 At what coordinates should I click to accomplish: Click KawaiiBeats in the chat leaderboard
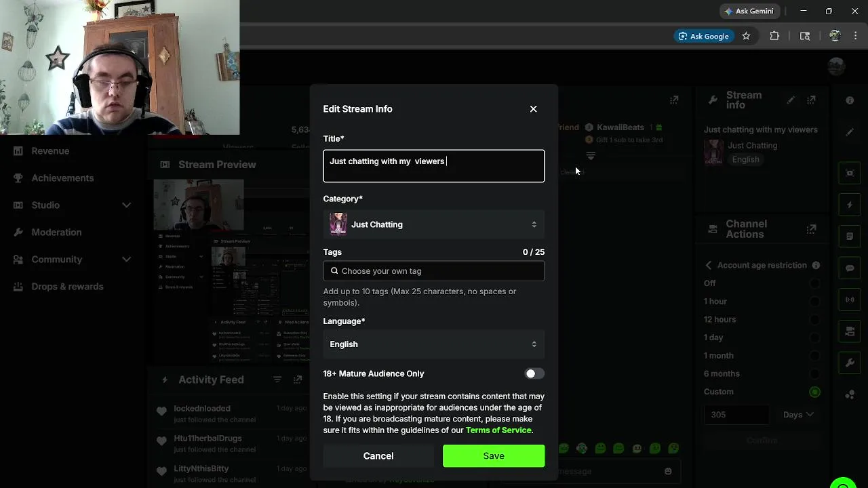[x=620, y=127]
